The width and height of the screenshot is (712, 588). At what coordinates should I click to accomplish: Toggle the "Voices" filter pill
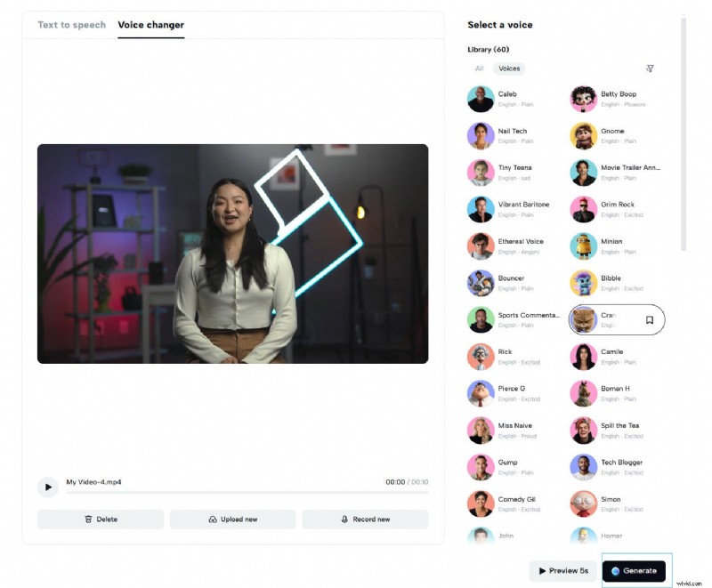508,68
